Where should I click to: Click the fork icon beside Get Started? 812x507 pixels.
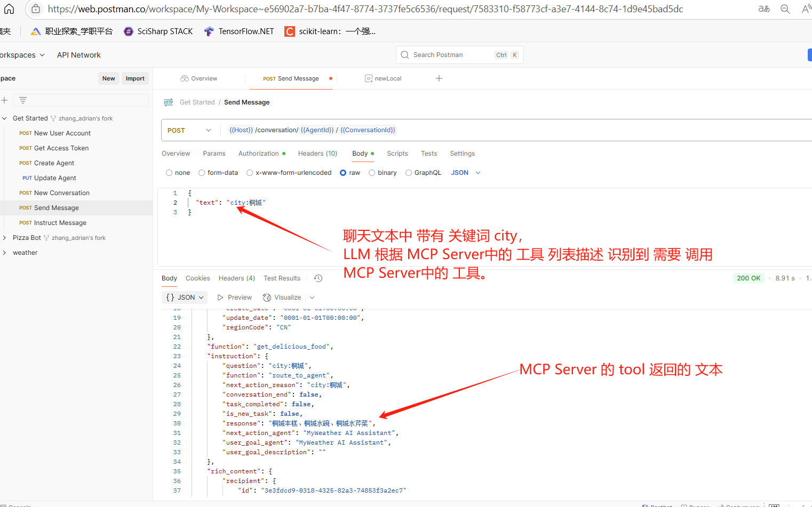pyautogui.click(x=53, y=118)
